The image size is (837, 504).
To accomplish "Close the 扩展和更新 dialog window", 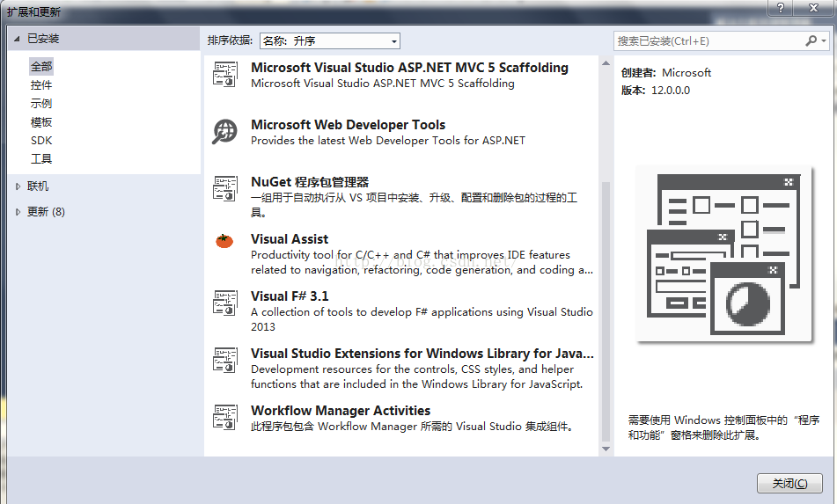I will coord(813,7).
